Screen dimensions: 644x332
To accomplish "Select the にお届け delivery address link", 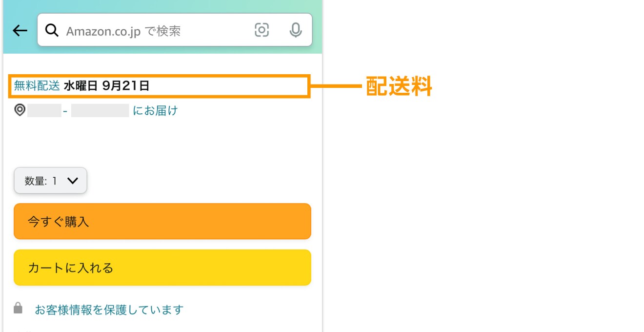I will pos(155,111).
